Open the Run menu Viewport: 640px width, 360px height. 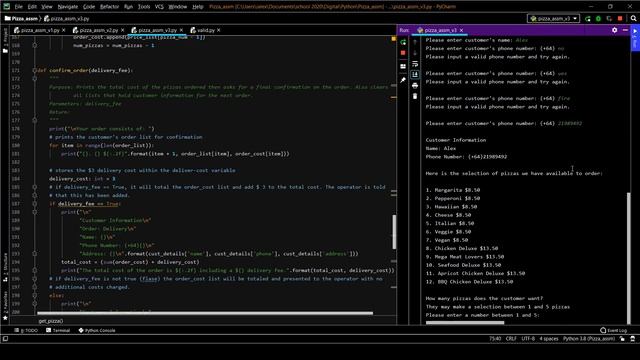click(128, 7)
